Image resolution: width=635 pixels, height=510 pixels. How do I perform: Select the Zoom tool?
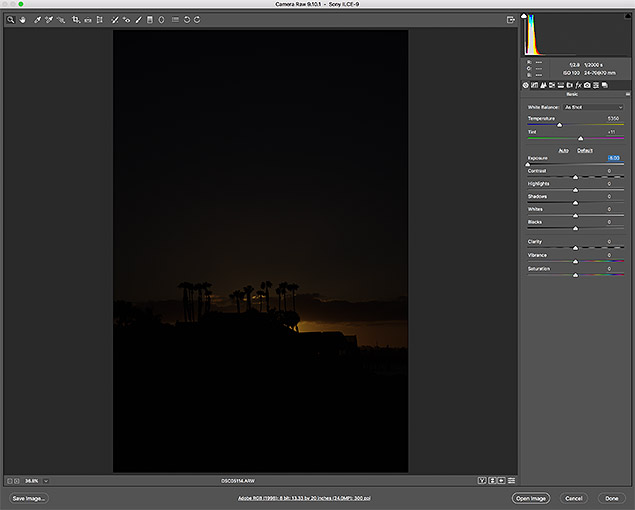click(x=9, y=19)
